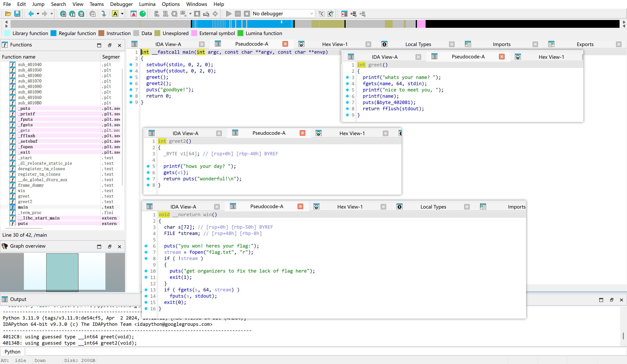627x364 pixels.
Task: Go forward with the gray right arrow
Action: [x=44, y=14]
